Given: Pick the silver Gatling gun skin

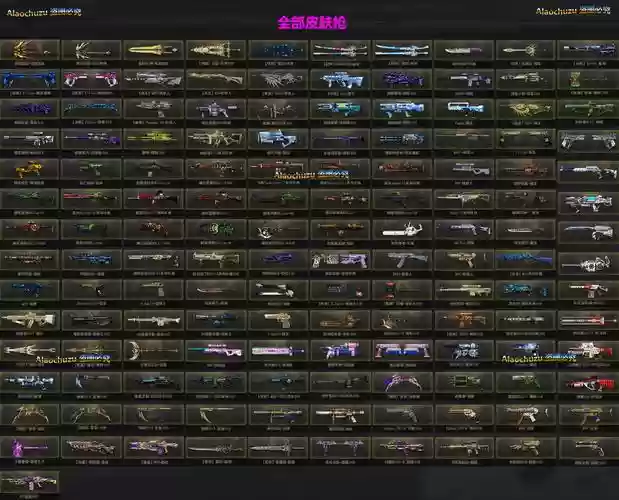Looking at the screenshot, I should 588,263.
